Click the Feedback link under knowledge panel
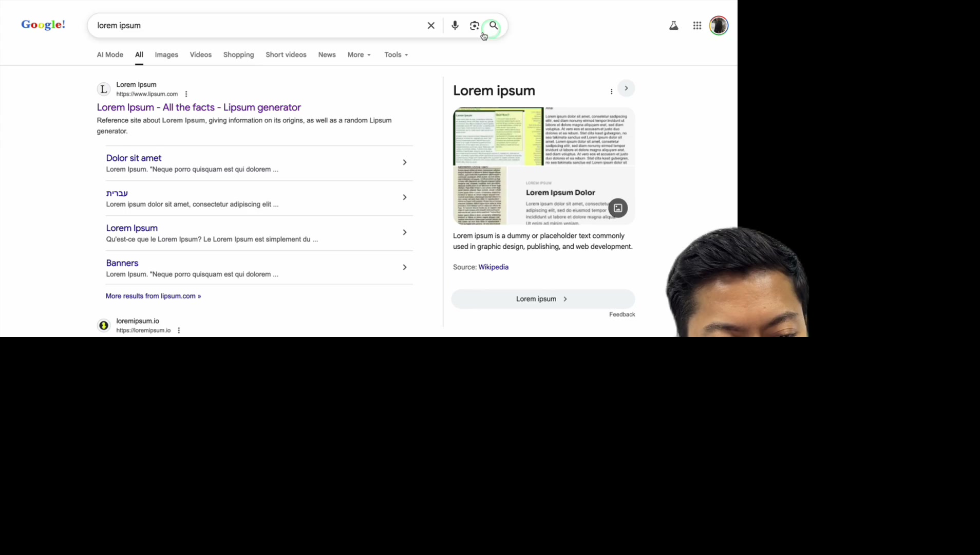Viewport: 980px width, 555px height. point(622,314)
